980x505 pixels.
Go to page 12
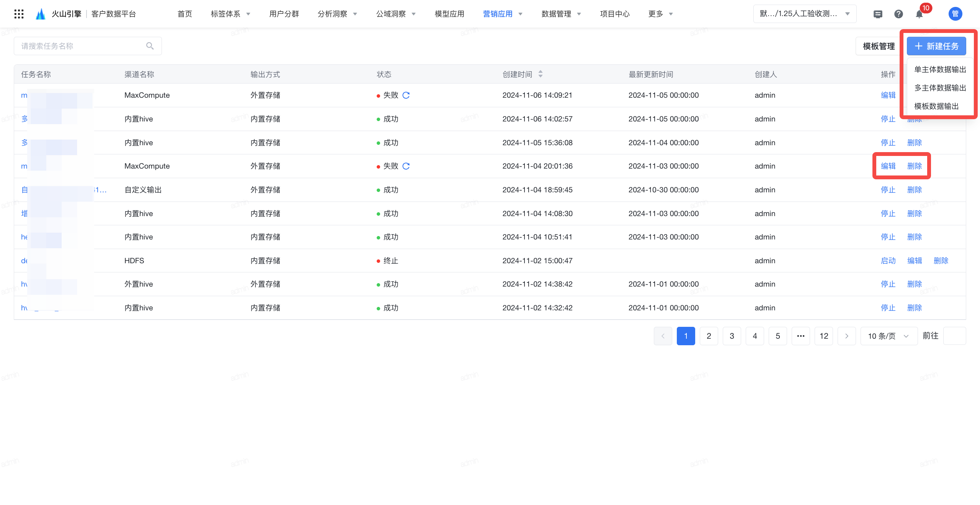pyautogui.click(x=824, y=336)
